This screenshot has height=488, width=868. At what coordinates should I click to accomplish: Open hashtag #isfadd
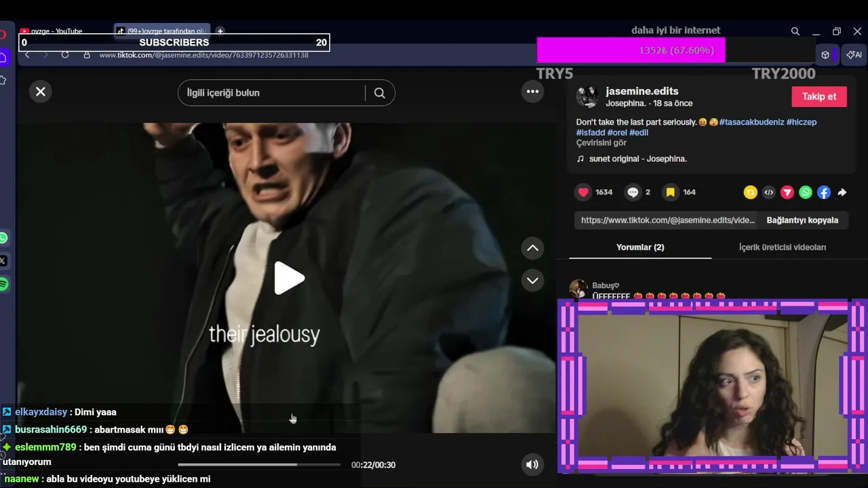click(590, 133)
